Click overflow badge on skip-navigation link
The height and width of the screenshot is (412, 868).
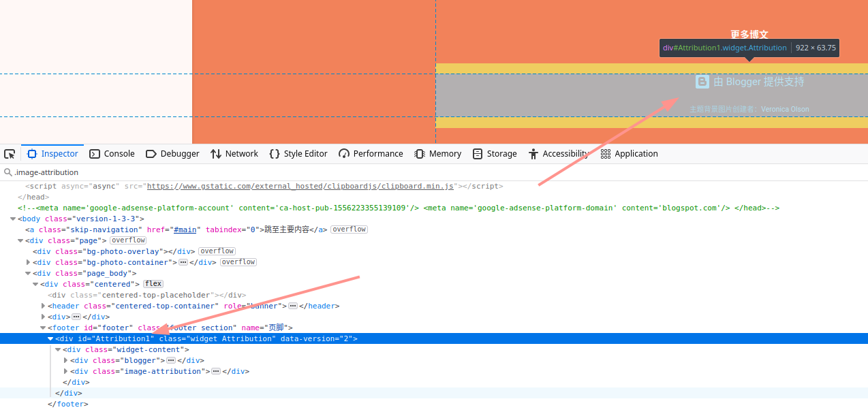pyautogui.click(x=349, y=229)
